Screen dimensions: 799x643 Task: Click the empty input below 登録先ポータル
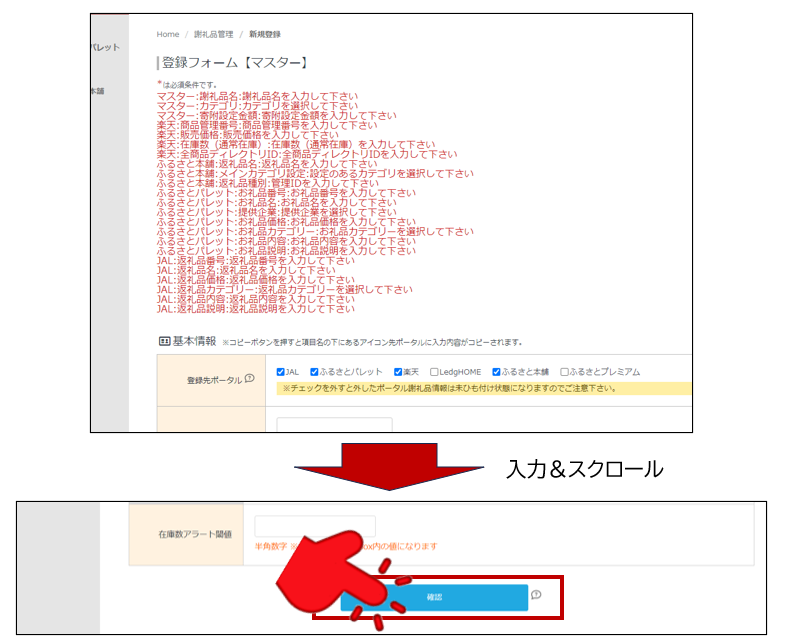334,424
